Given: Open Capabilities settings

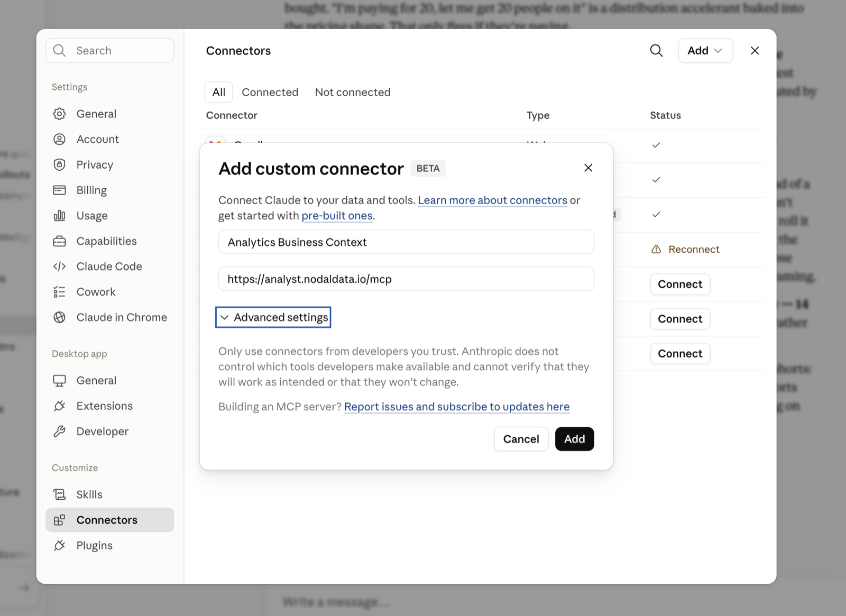Looking at the screenshot, I should coord(110,241).
